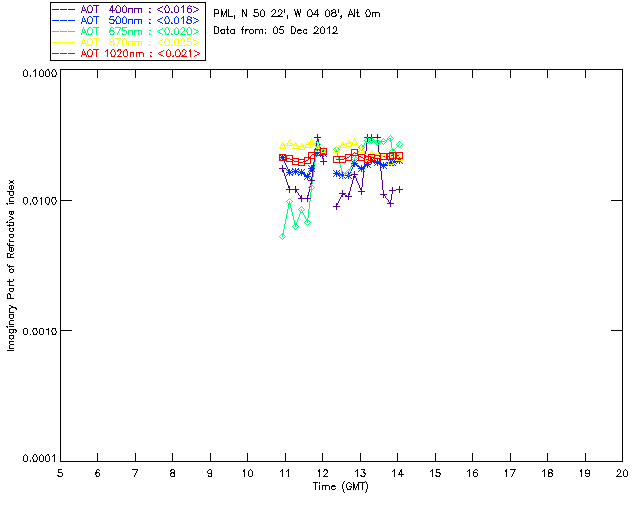This screenshot has height=512, width=640.
Task: Select legend entry AOT 870nm <0.025>
Action: (x=127, y=42)
